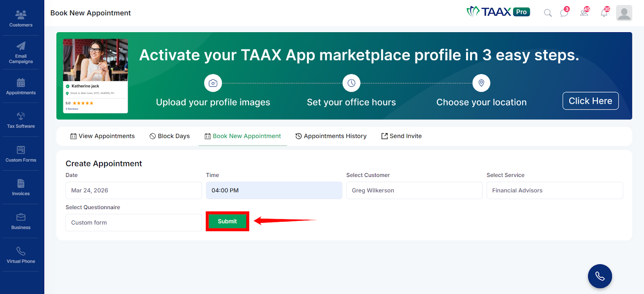Open Invoices in the sidebar
The height and width of the screenshot is (294, 644).
click(21, 187)
